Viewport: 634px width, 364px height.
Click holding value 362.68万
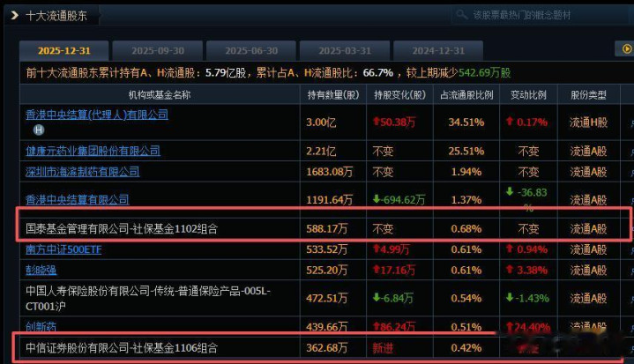[x=327, y=348]
